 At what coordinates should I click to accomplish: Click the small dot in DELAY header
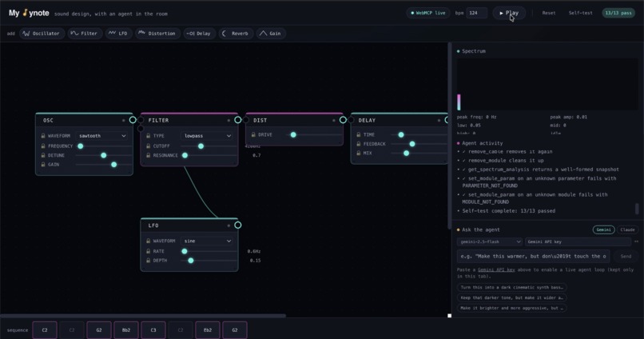point(439,121)
